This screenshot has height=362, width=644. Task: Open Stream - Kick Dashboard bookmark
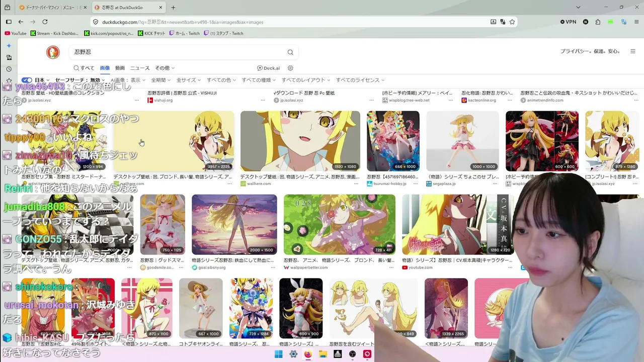[54, 34]
